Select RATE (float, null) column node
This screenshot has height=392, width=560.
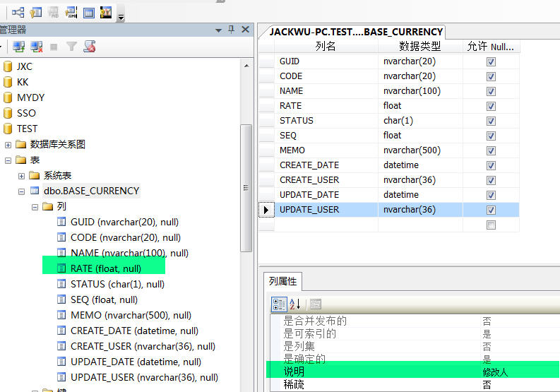[x=106, y=268]
